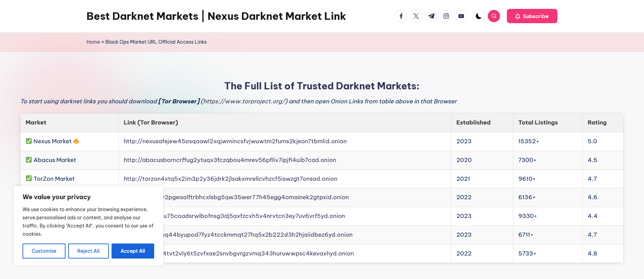
Task: Click the rating value 4.4
Action: point(592,216)
